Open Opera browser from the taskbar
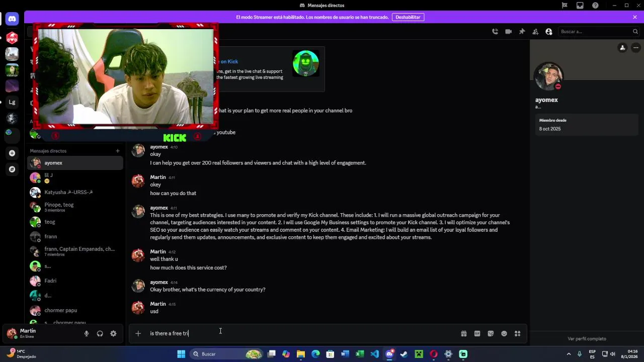The image size is (644, 362). 433,354
